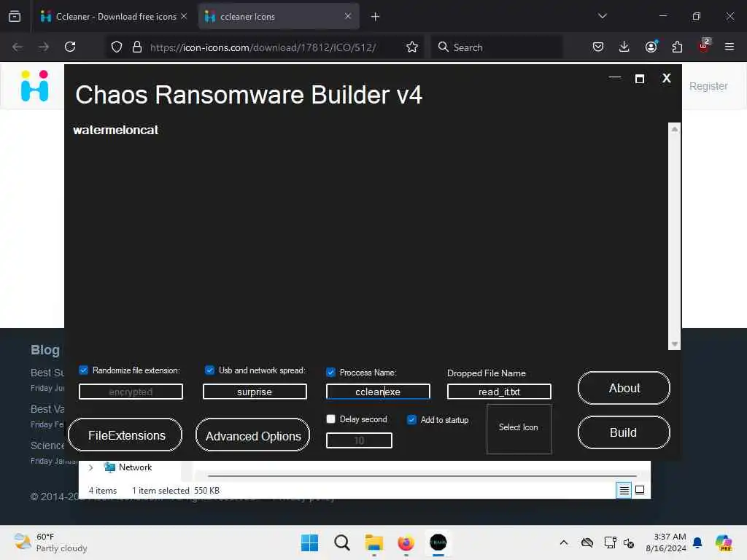
Task: Close the 'ccleaner Icons' tab
Action: 348,16
